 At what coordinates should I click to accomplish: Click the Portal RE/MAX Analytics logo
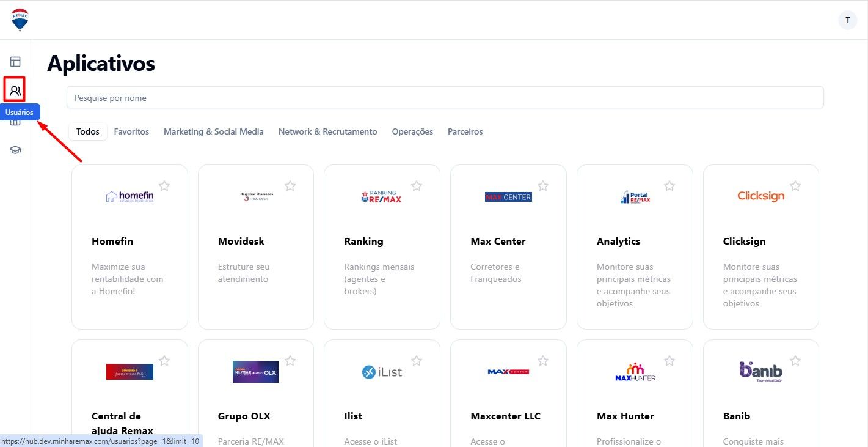click(x=635, y=197)
